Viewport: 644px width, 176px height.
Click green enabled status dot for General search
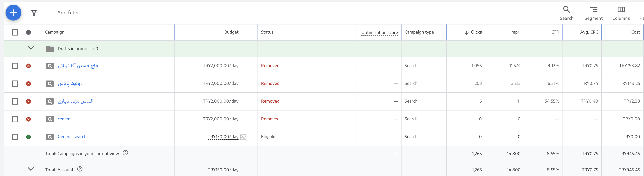[28, 137]
